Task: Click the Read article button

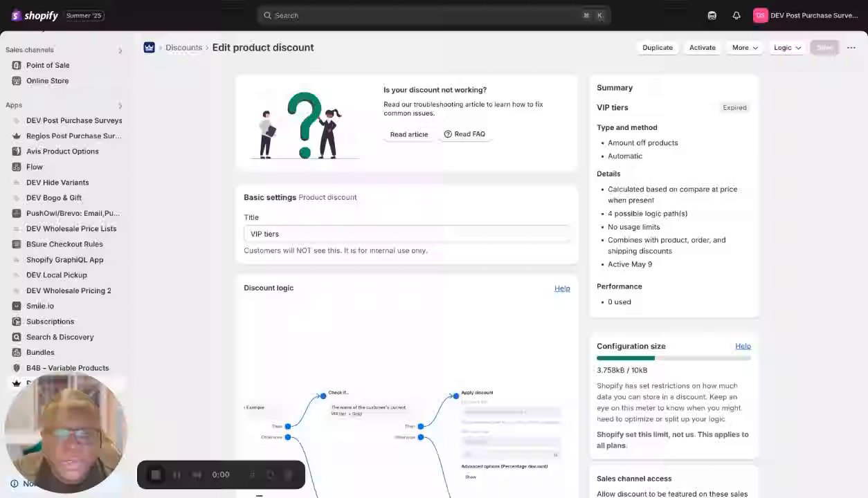Action: (409, 134)
